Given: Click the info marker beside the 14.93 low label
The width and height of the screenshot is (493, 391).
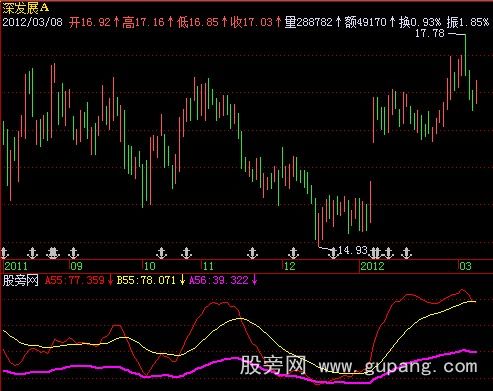Looking at the screenshot, I should point(333,253).
